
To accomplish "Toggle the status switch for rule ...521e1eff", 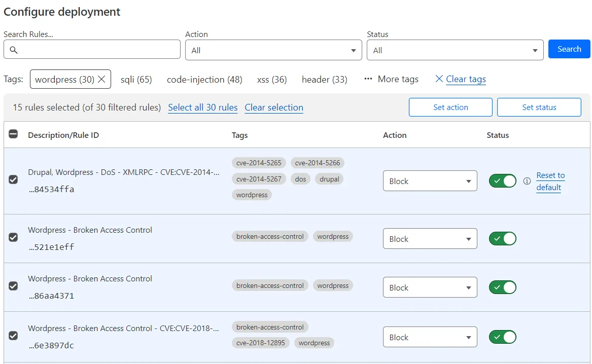I will pos(502,238).
